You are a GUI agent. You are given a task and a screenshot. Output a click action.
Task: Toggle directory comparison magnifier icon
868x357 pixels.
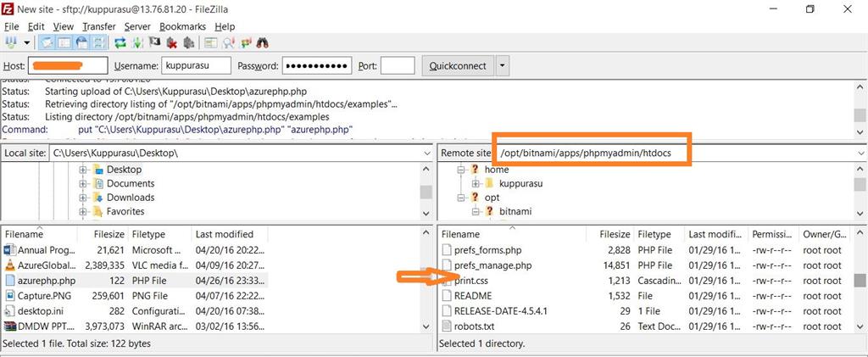[x=228, y=42]
